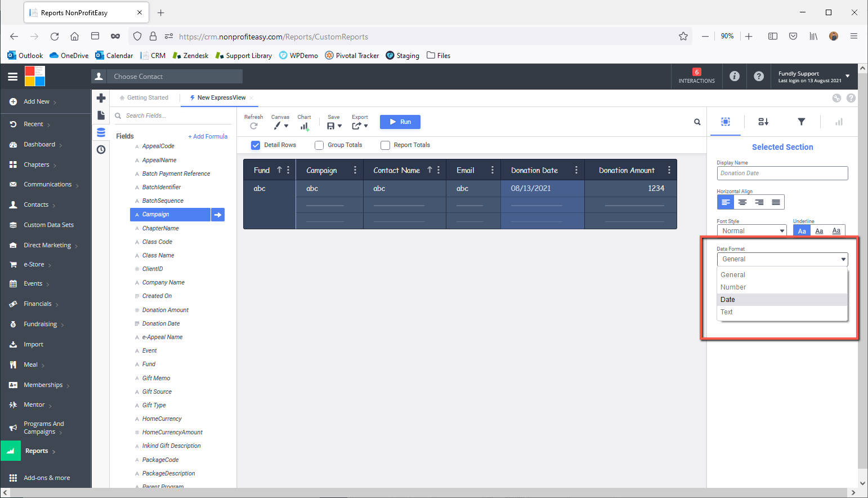Open Pivotal Tracker bookmark
Screen dimensions: 868x498
pos(352,55)
